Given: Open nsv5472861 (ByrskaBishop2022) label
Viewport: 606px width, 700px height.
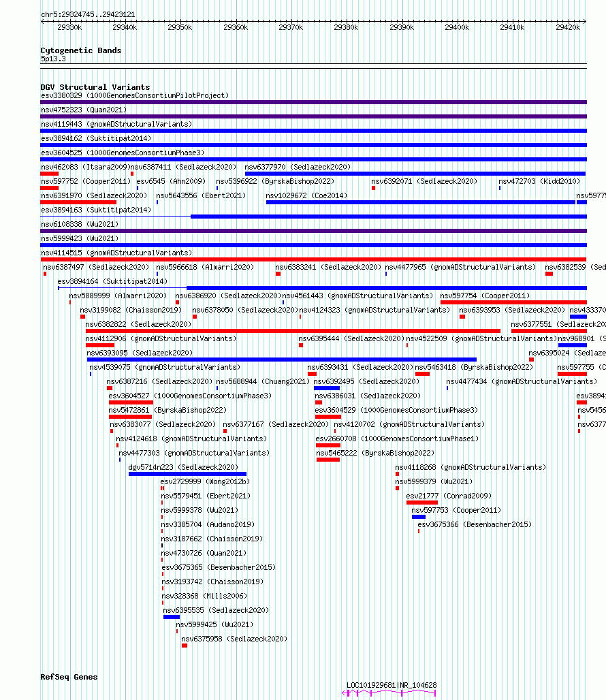Looking at the screenshot, I should click(168, 410).
